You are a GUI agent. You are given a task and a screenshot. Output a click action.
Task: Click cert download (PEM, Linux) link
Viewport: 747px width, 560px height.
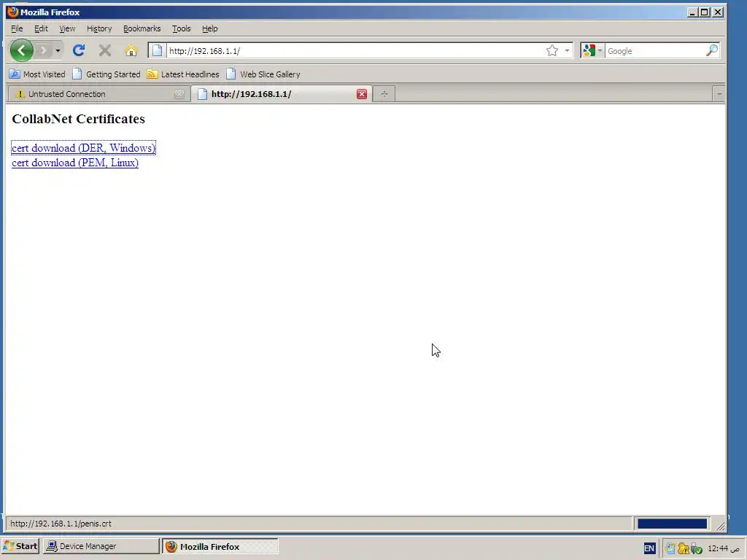point(75,163)
